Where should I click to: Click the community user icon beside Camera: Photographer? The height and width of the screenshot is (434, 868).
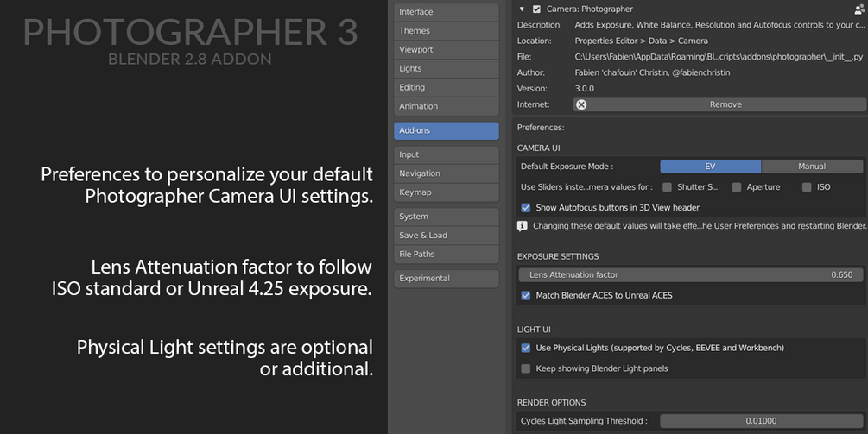[860, 9]
